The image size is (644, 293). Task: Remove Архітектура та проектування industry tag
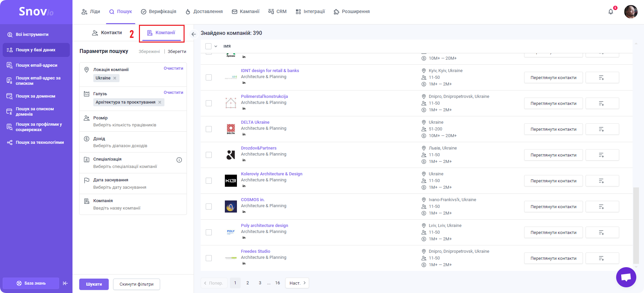tap(160, 102)
